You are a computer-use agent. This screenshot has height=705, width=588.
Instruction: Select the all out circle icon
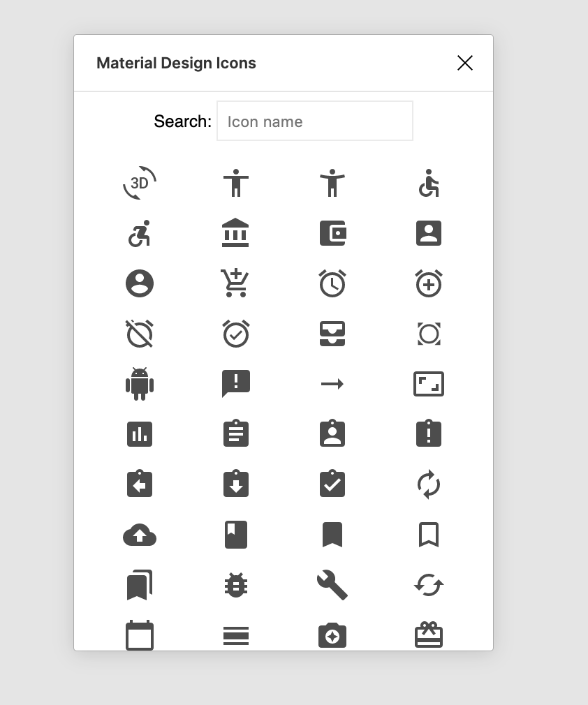[429, 334]
